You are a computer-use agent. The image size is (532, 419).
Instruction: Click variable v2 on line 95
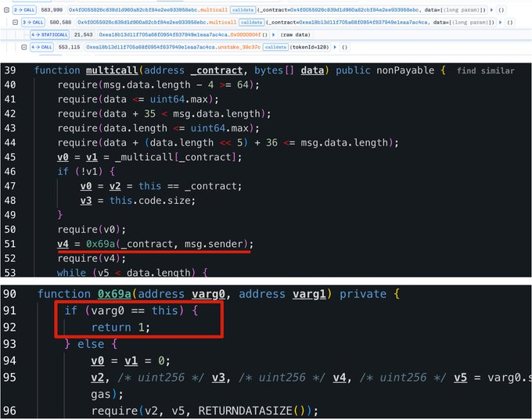98,378
